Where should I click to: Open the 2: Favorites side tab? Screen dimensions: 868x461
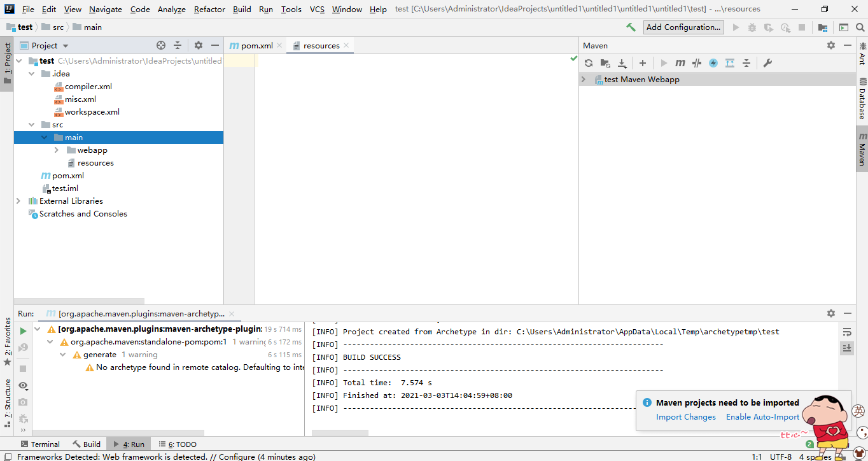click(7, 341)
